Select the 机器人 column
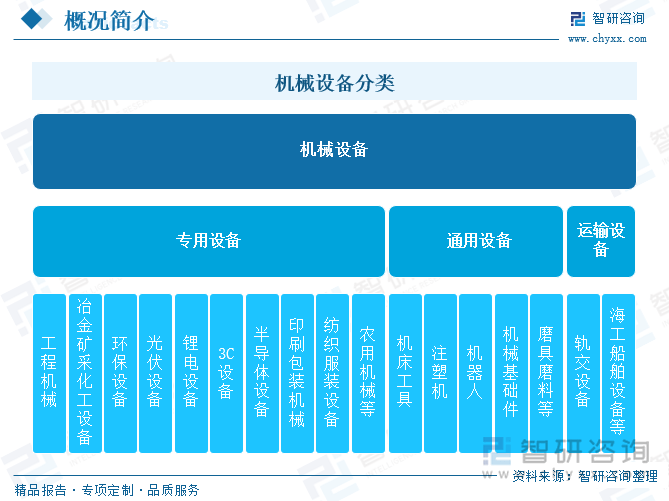This screenshot has width=669, height=501. tap(475, 372)
